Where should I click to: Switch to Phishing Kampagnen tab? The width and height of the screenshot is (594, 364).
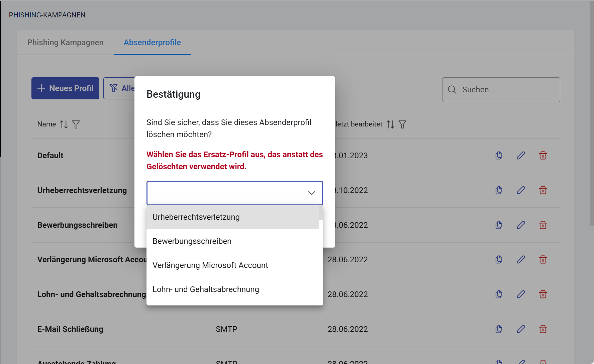65,42
